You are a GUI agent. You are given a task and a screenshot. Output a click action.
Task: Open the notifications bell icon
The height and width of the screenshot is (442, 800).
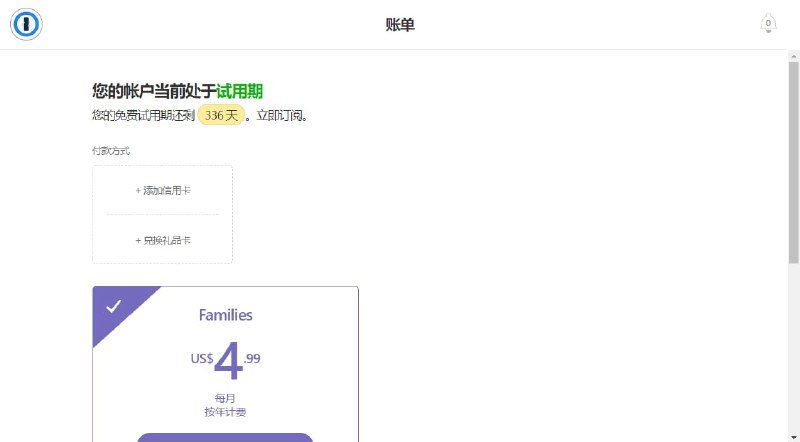(768, 23)
